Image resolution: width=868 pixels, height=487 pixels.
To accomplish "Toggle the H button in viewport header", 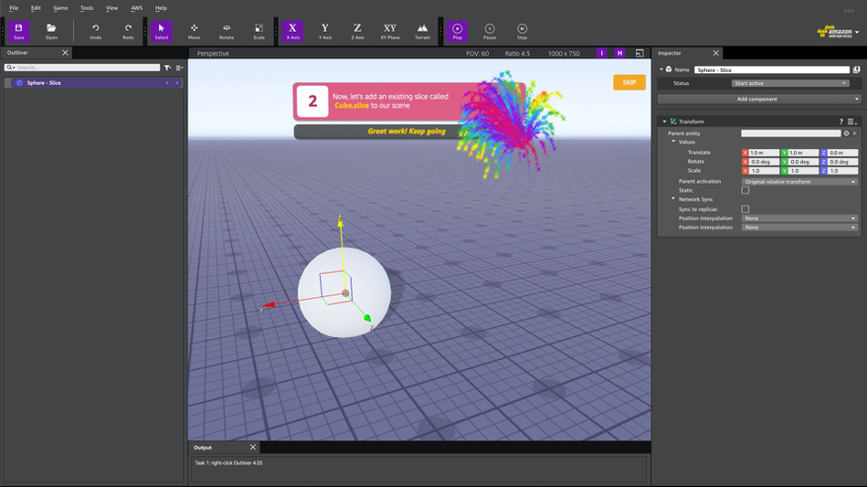I will pos(620,53).
